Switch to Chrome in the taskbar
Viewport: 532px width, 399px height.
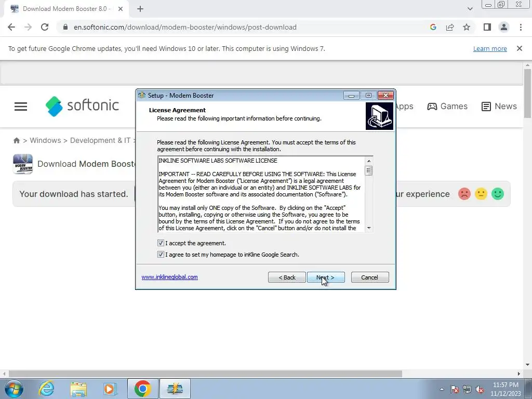coord(142,389)
